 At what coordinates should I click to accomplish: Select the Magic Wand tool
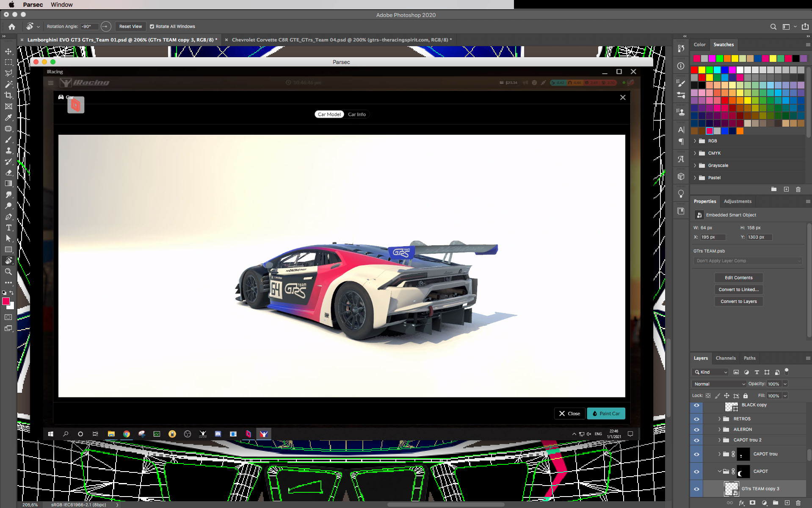(8, 84)
